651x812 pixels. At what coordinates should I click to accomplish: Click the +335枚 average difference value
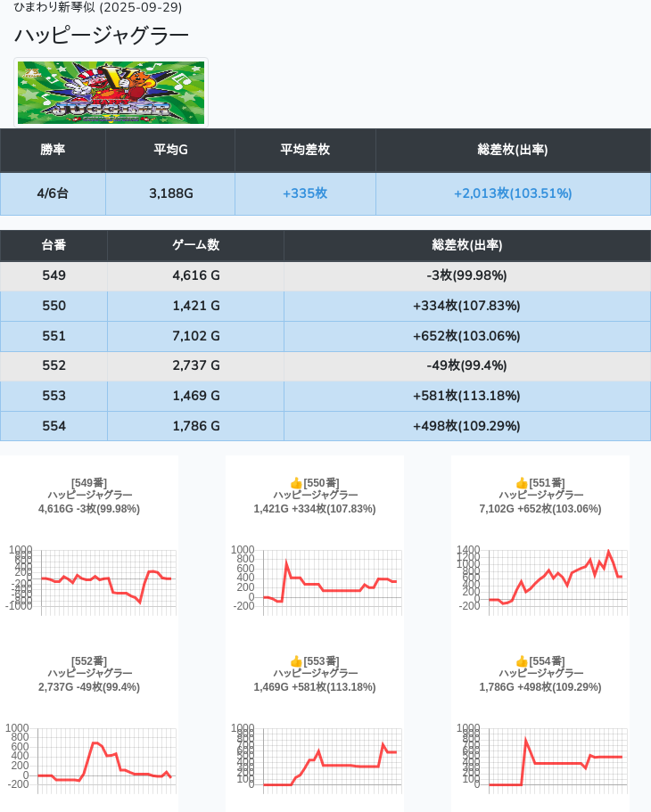[x=305, y=193]
